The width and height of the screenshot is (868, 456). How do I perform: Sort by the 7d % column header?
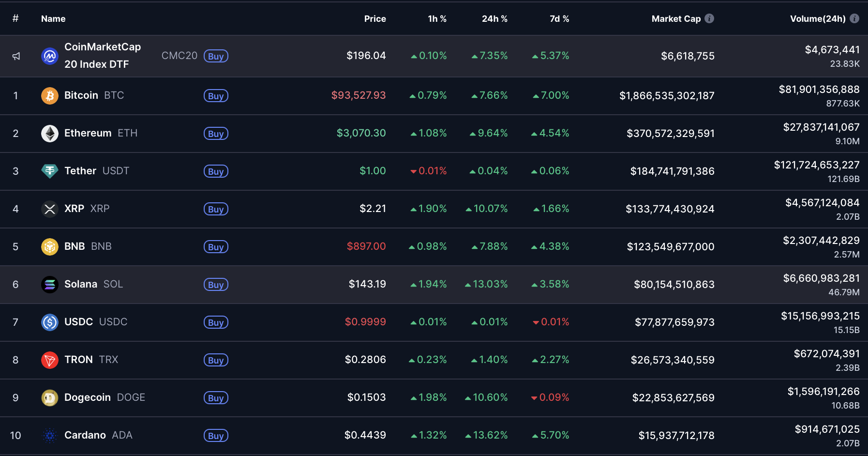pyautogui.click(x=559, y=19)
